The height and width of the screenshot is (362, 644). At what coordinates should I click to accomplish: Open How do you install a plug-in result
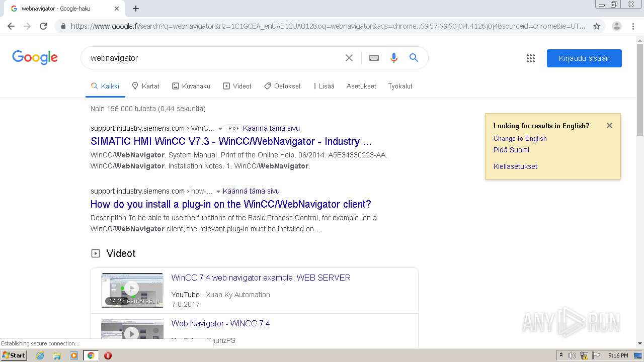click(230, 204)
